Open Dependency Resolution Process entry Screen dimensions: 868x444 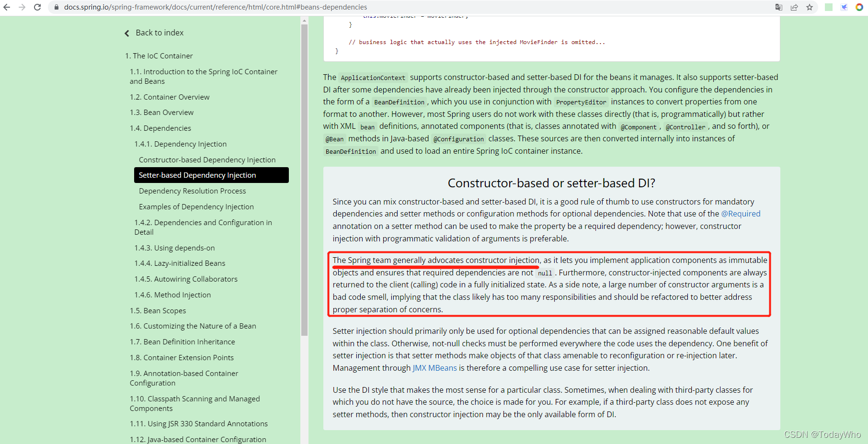click(x=192, y=191)
